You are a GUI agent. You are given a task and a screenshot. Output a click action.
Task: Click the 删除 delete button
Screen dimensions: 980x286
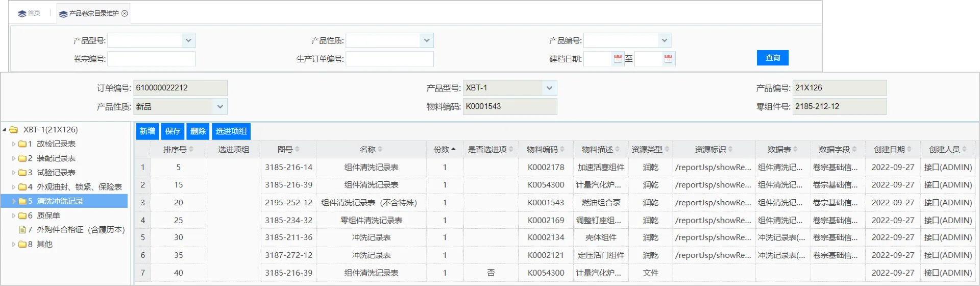(x=198, y=131)
